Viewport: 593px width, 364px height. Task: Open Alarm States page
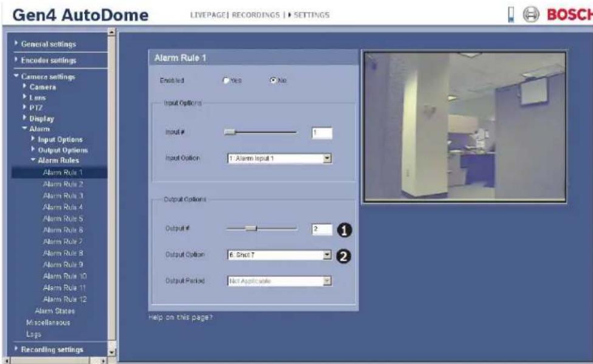[x=55, y=311]
